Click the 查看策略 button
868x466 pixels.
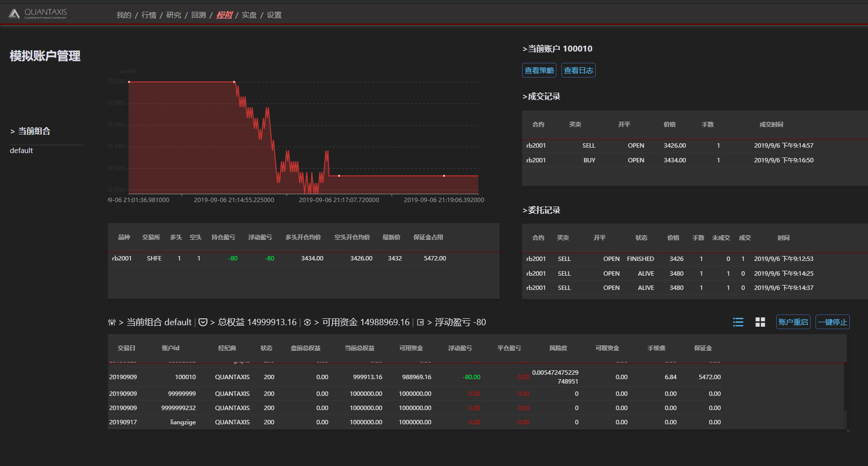pos(539,70)
